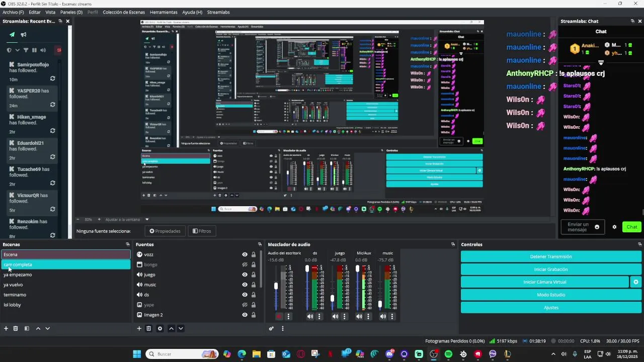
Task: Click the green Chat send button
Action: pyautogui.click(x=632, y=227)
